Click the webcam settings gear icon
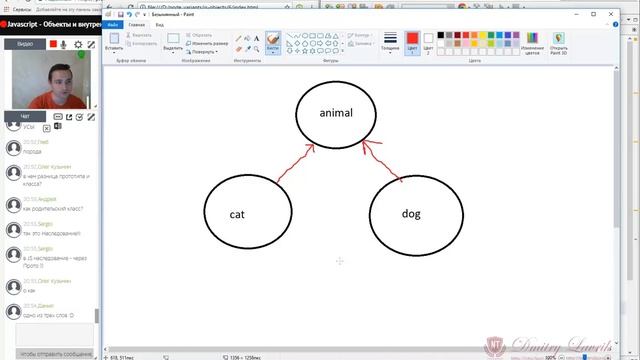The image size is (640, 360). point(78,44)
